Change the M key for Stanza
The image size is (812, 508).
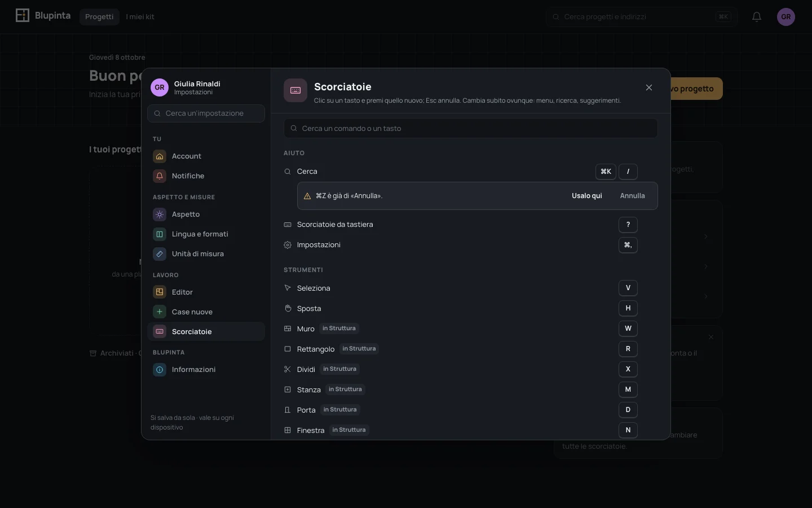pos(628,389)
